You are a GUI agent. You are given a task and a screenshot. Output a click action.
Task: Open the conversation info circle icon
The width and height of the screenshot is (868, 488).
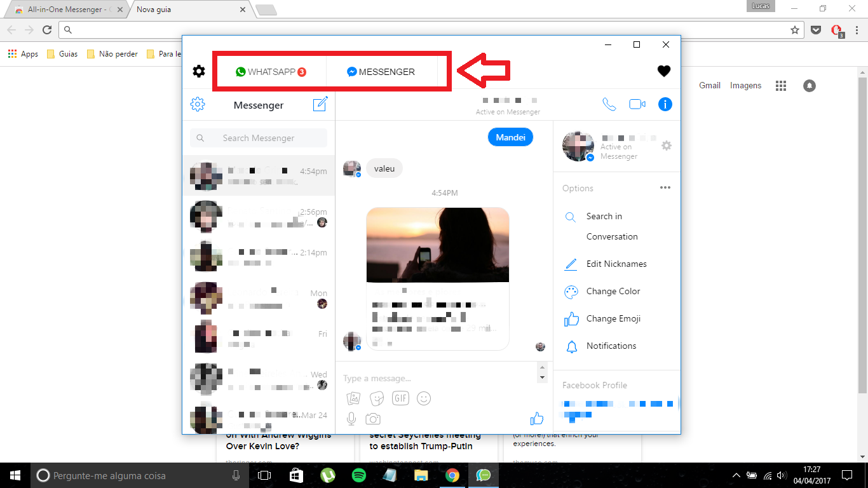pyautogui.click(x=665, y=104)
